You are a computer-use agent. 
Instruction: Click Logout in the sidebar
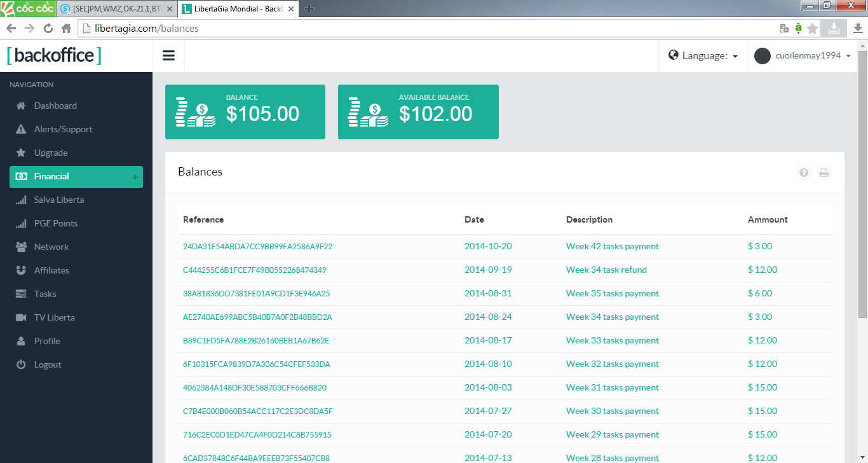point(48,364)
